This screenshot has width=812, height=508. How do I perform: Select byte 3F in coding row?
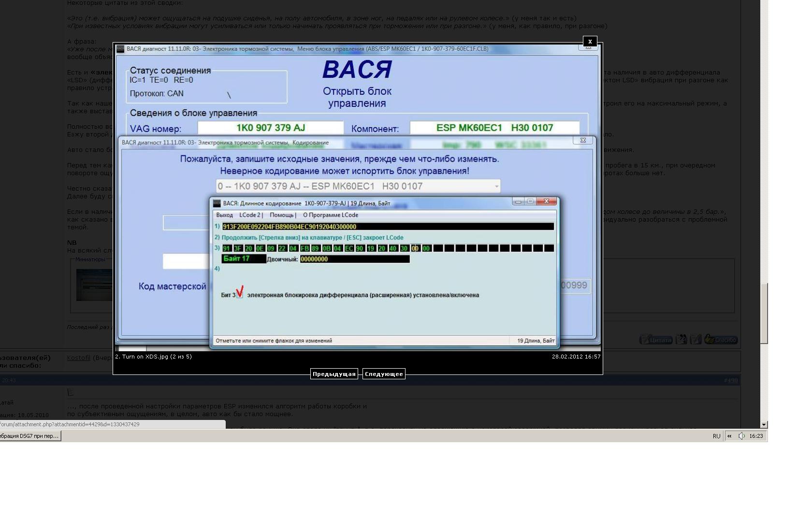click(x=237, y=248)
